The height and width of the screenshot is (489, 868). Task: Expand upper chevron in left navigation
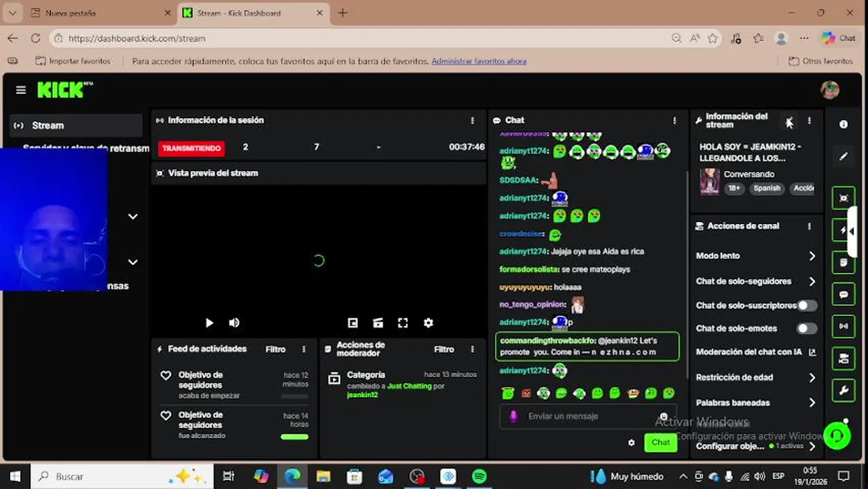(133, 217)
